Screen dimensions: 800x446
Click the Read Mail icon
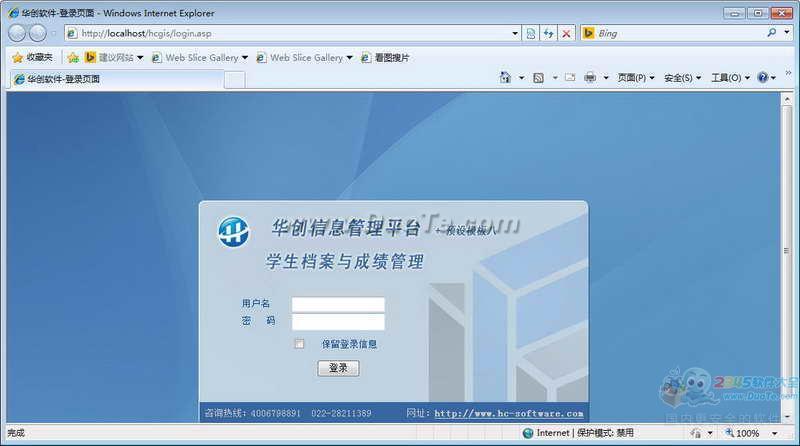click(570, 78)
